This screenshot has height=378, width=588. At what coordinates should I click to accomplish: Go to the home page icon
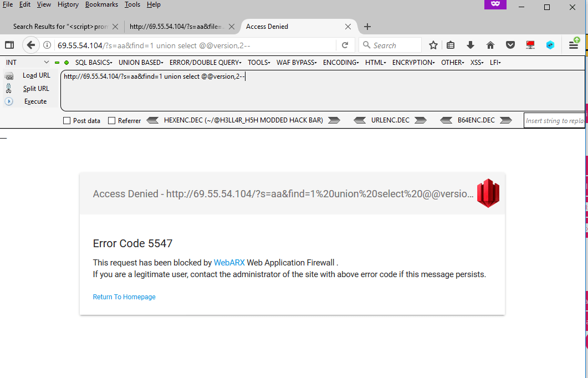(490, 45)
